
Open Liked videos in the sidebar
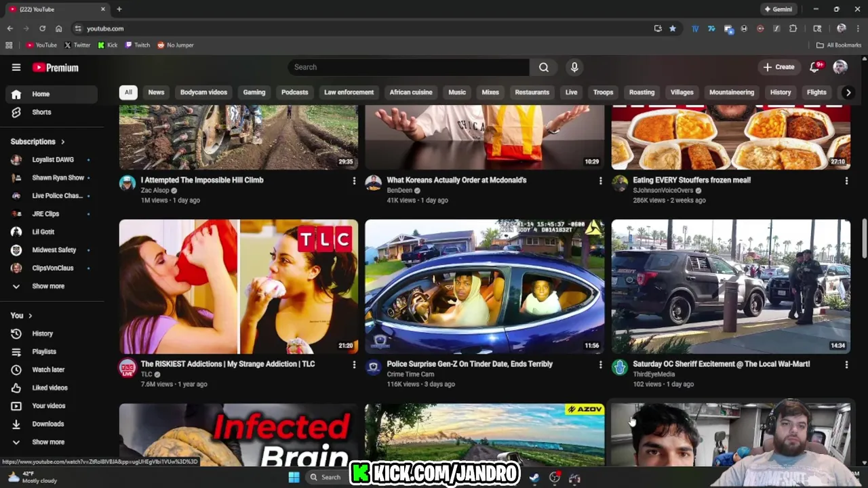click(x=49, y=388)
